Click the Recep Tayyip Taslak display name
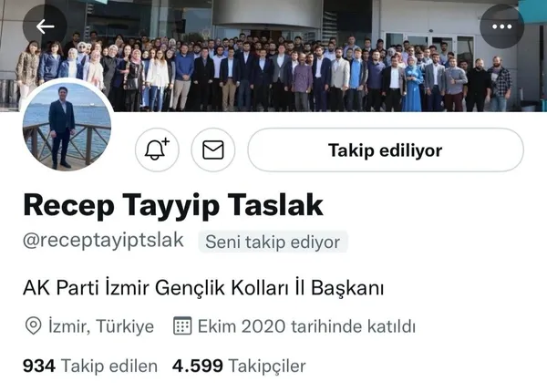547x392 pixels. click(173, 206)
